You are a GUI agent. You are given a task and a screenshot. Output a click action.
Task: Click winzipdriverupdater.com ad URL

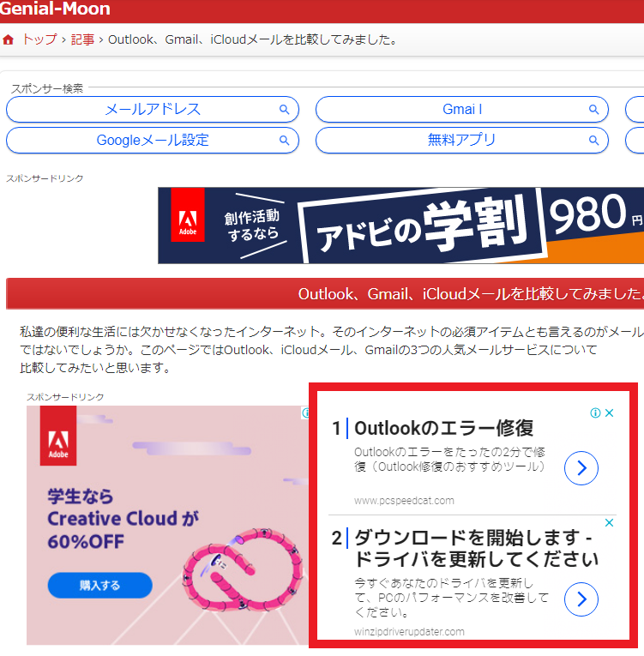point(409,632)
